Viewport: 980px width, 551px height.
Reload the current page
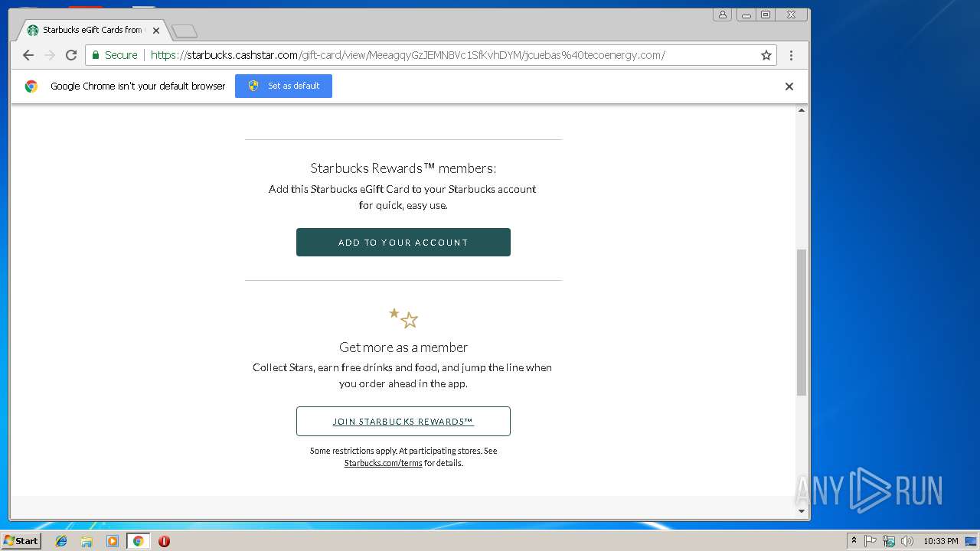click(71, 55)
